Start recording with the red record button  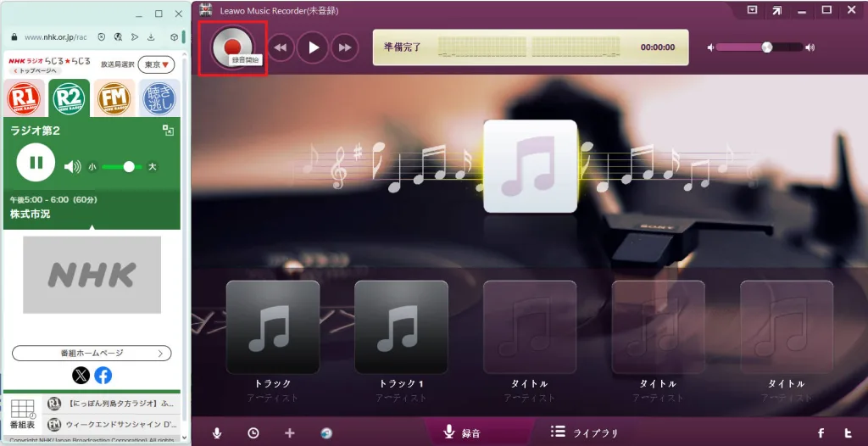coord(233,47)
